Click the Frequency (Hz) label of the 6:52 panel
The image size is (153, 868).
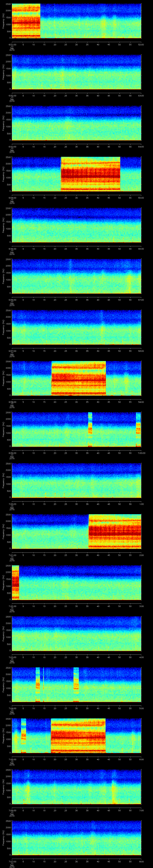[3, 72]
